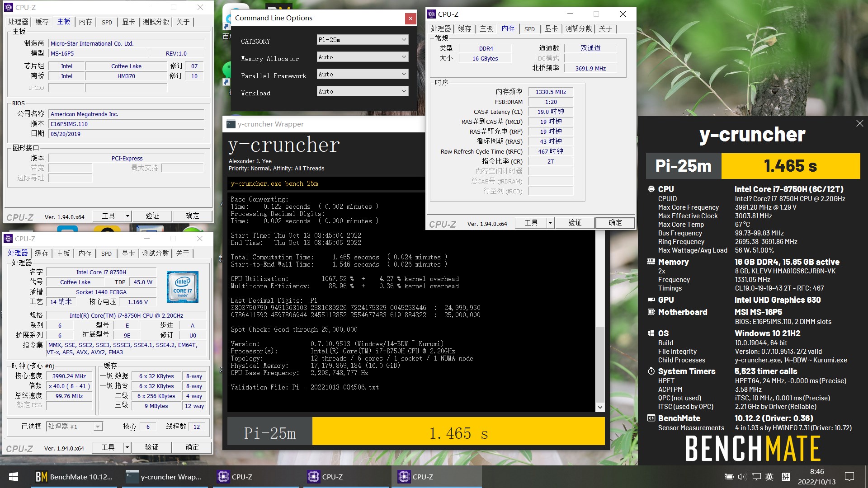The image size is (868, 488).
Task: Open the Memory Allocator dropdown
Action: [x=363, y=57]
